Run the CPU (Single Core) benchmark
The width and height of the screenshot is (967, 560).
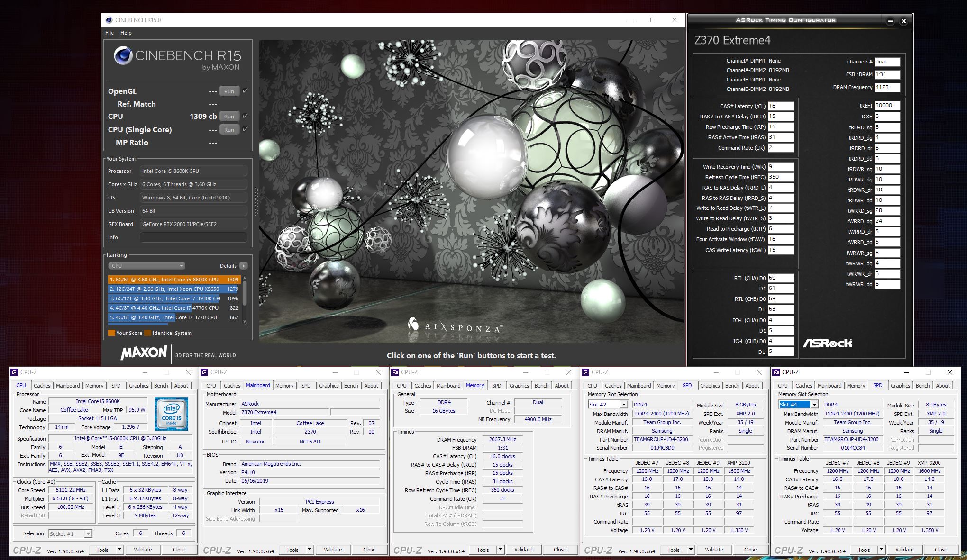click(x=229, y=130)
